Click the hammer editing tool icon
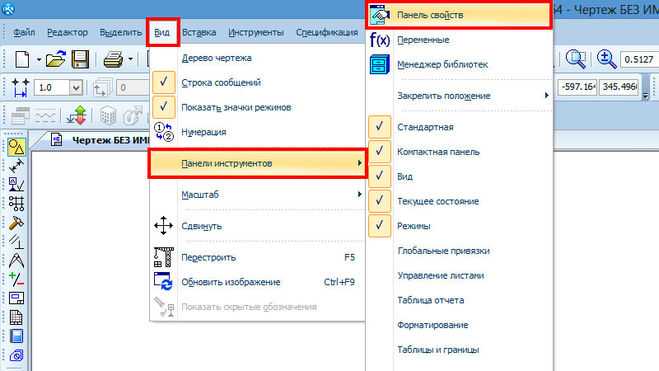Viewport: 659px width, 371px height. (x=16, y=223)
